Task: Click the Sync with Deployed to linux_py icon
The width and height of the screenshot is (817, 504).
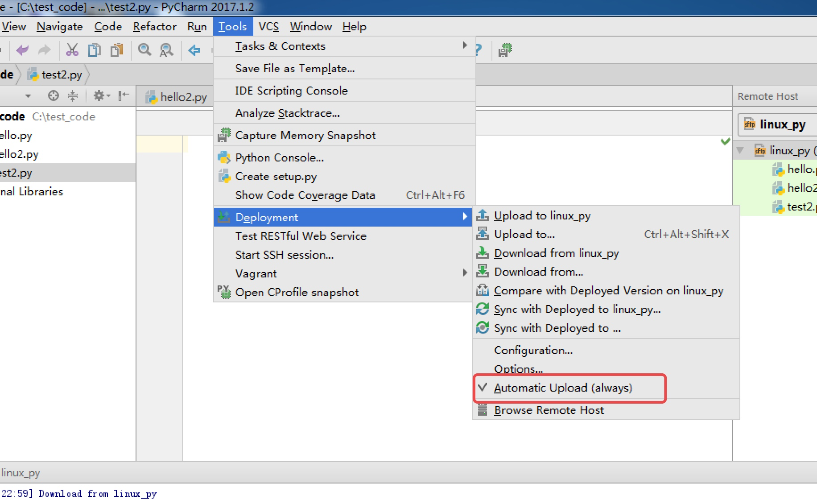Action: [483, 309]
